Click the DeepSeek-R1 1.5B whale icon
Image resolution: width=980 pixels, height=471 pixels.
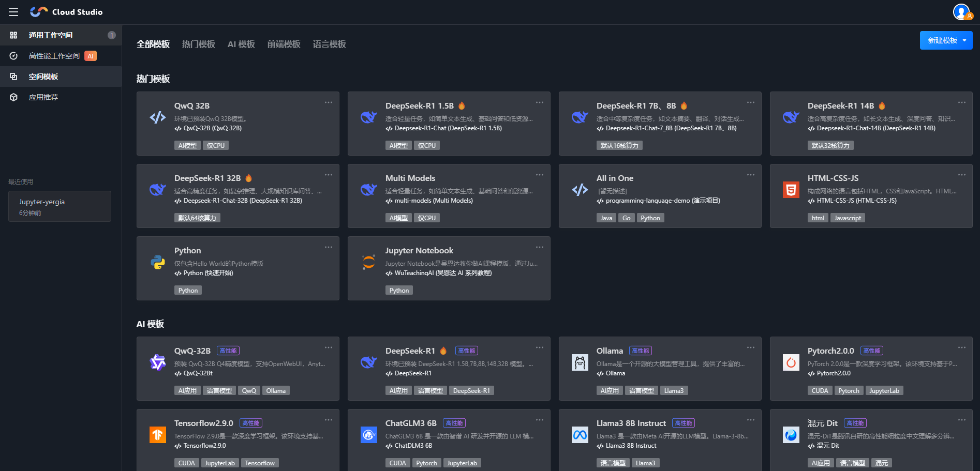point(369,117)
